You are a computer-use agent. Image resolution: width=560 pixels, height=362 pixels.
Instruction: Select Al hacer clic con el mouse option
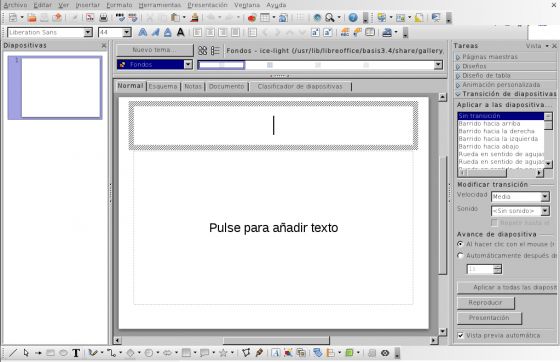(x=460, y=244)
